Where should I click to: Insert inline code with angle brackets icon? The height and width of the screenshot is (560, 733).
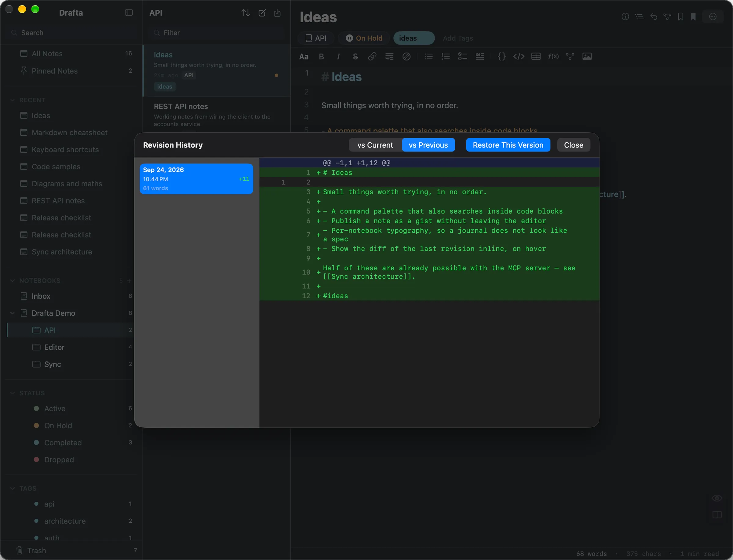pos(519,57)
